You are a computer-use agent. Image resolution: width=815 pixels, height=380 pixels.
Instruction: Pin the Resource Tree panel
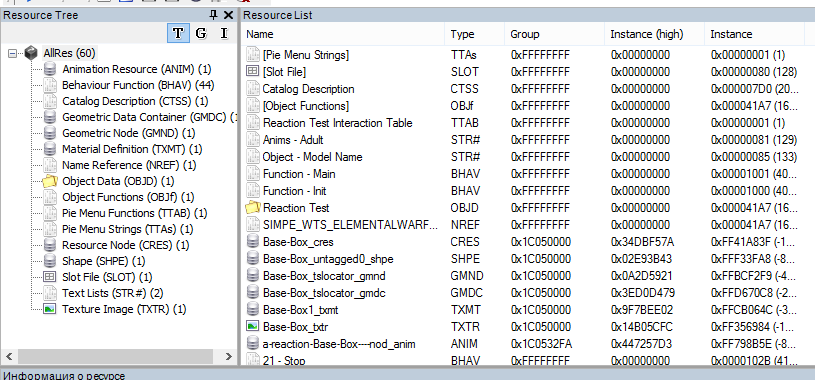pyautogui.click(x=213, y=15)
